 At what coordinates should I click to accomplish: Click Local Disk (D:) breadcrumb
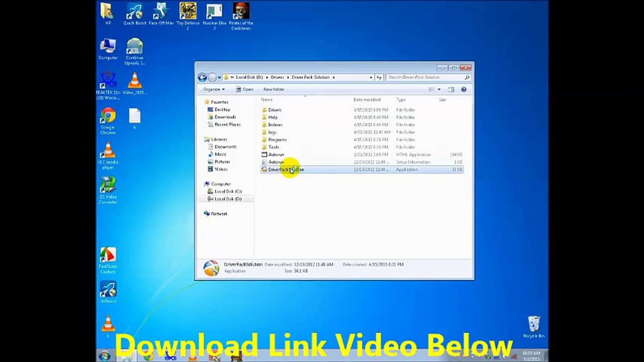coord(249,77)
